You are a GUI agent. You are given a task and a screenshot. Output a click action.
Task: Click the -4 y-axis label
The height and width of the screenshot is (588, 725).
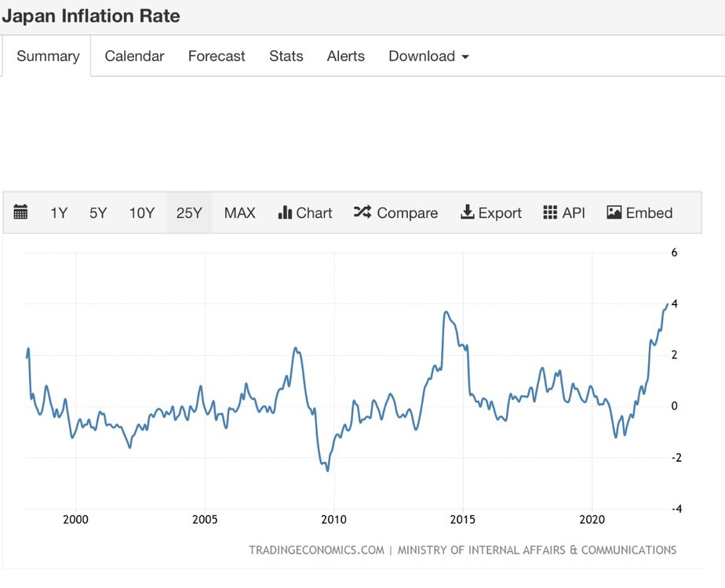point(676,509)
